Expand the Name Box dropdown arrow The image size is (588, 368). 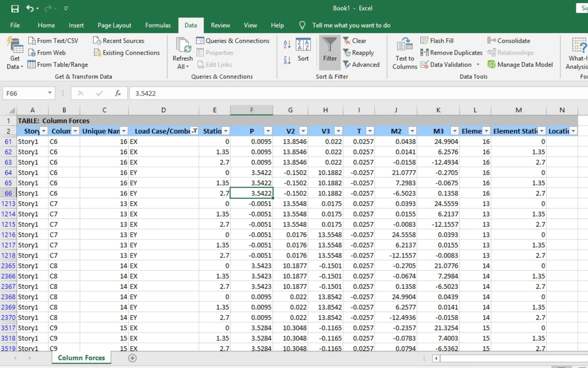pyautogui.click(x=50, y=93)
